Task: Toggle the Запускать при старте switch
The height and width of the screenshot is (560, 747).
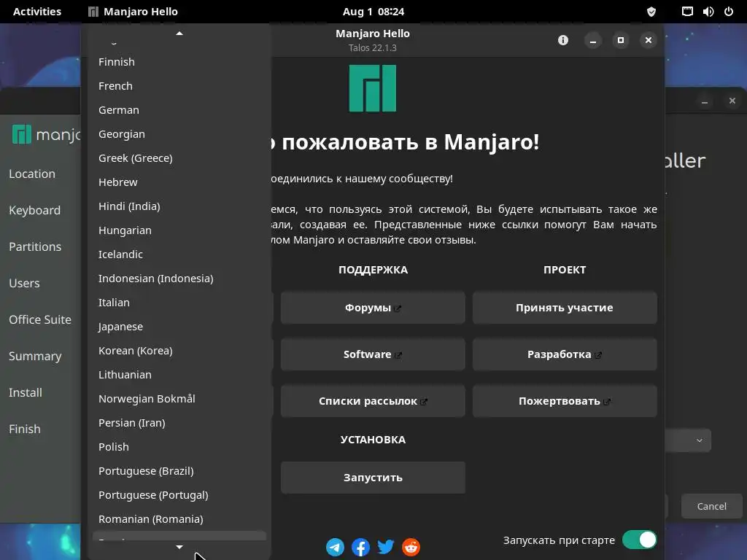Action: pyautogui.click(x=639, y=540)
